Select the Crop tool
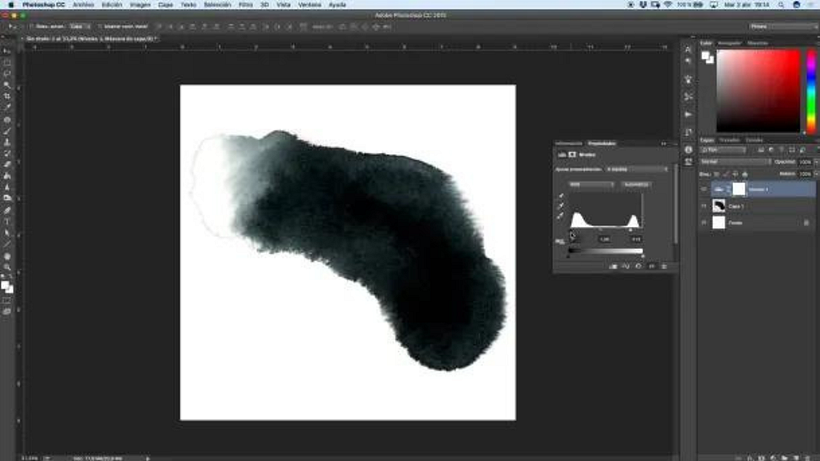This screenshot has width=820, height=461. coord(7,96)
